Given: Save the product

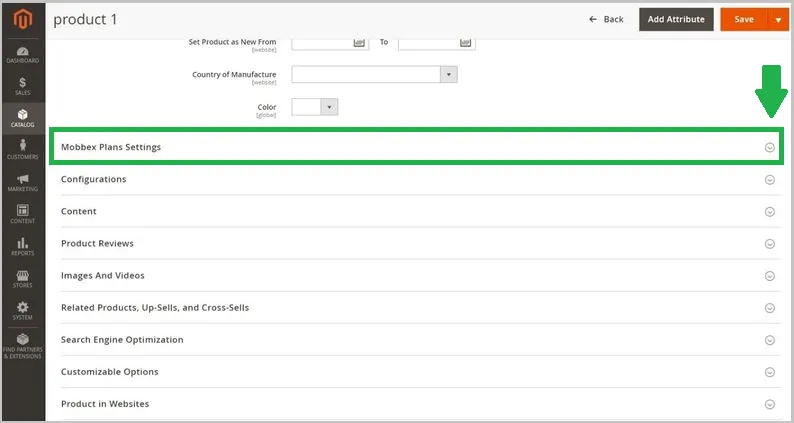Looking at the screenshot, I should click(744, 19).
